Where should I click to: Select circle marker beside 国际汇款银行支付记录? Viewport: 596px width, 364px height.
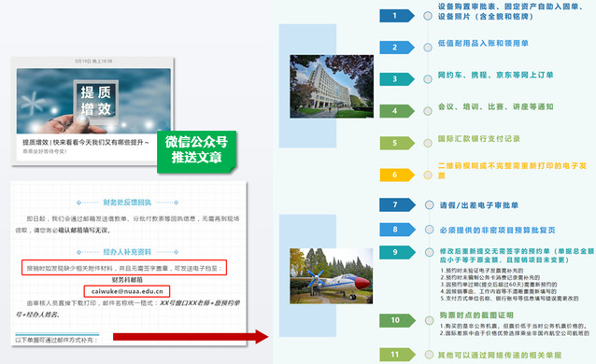(x=428, y=143)
